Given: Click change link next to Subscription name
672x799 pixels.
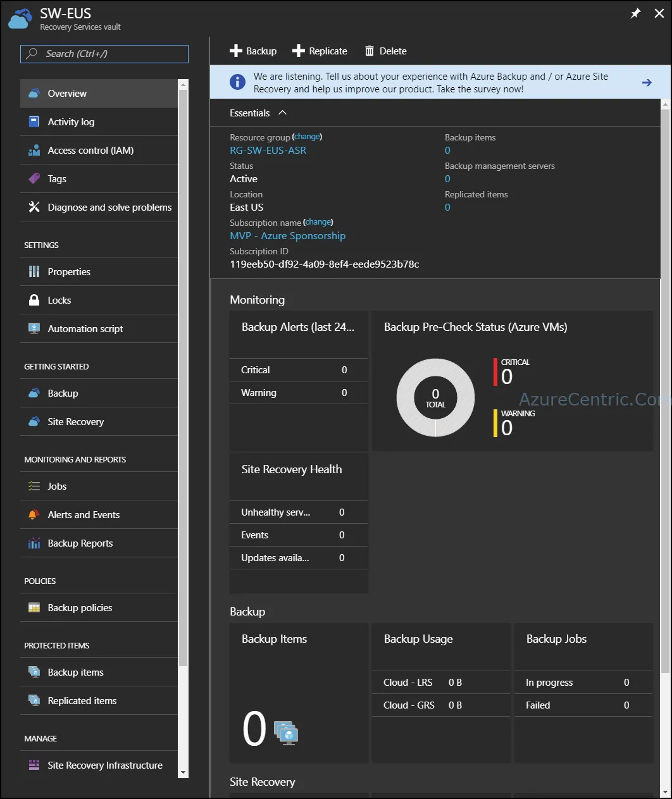Looking at the screenshot, I should click(318, 222).
